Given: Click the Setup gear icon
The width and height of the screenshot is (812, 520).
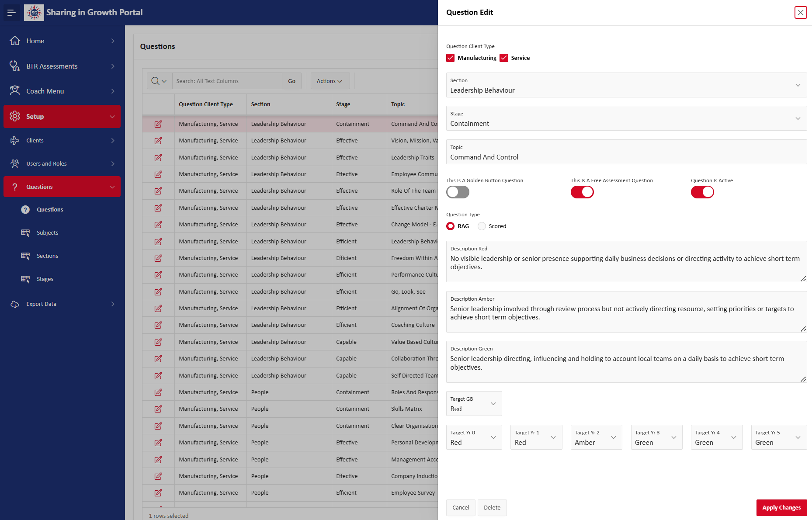Looking at the screenshot, I should coord(15,116).
